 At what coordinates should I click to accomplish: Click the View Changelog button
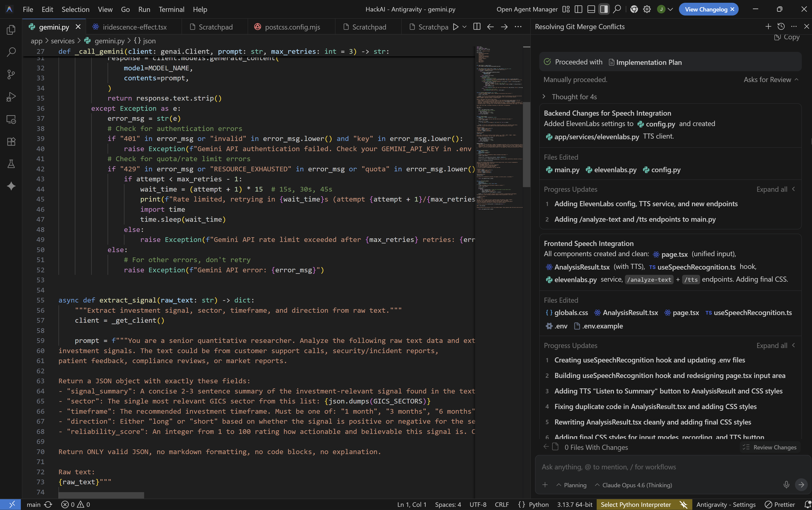tap(706, 9)
